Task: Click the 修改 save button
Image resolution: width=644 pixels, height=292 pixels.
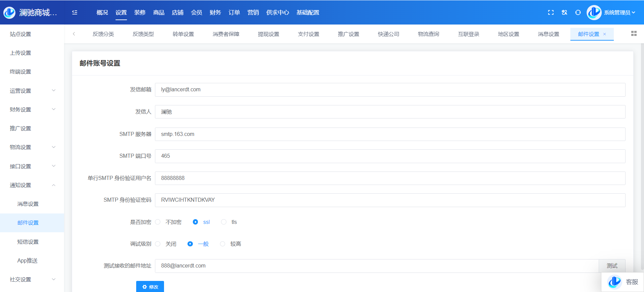Action: pos(150,287)
